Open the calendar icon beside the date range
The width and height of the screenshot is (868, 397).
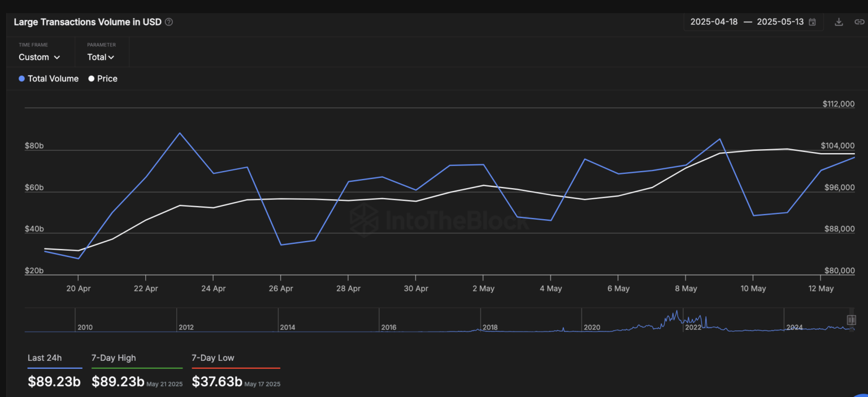point(811,21)
